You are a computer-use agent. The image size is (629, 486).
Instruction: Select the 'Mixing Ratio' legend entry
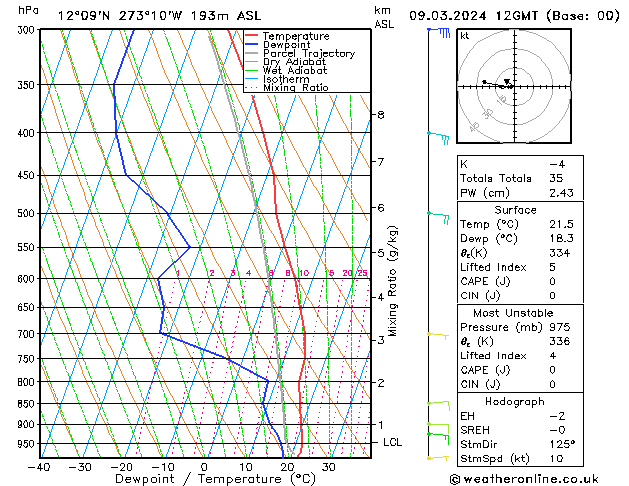click(x=296, y=87)
